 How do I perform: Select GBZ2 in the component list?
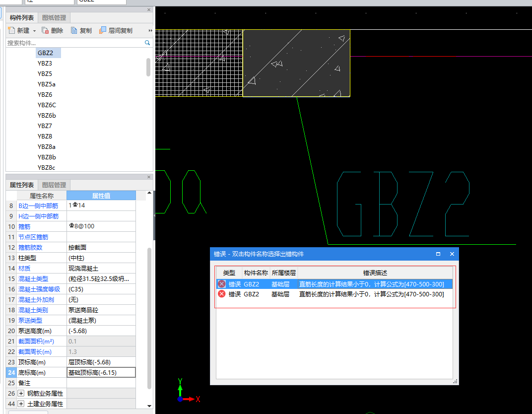point(46,53)
